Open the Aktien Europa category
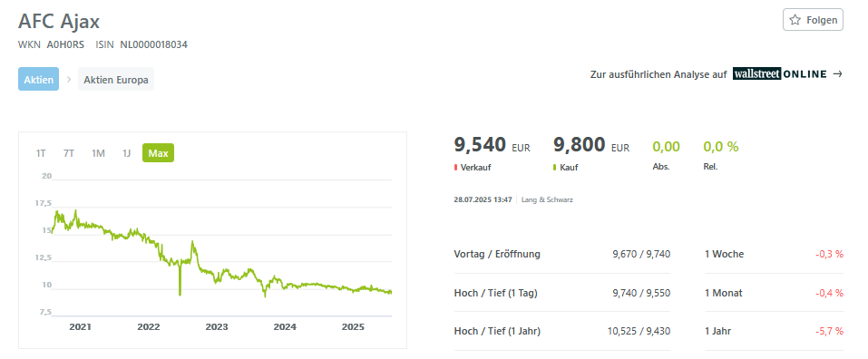Screen dimensions: 868x359 (116, 79)
